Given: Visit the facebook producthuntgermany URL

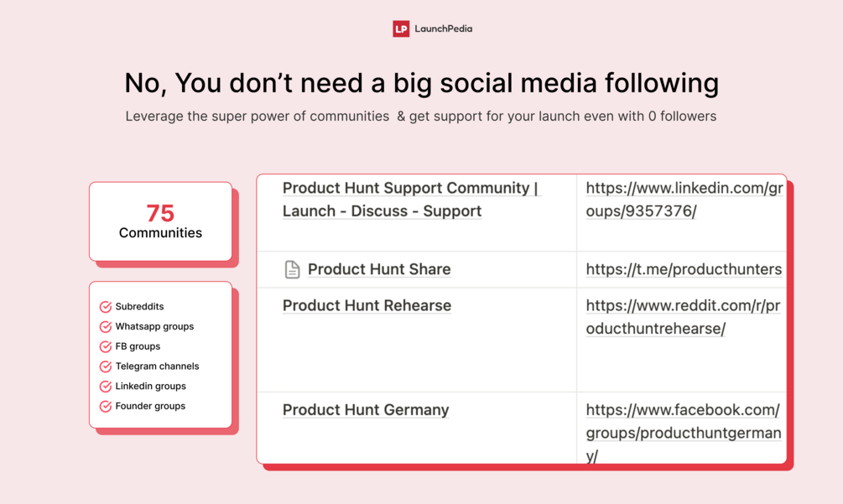Looking at the screenshot, I should pos(684,433).
